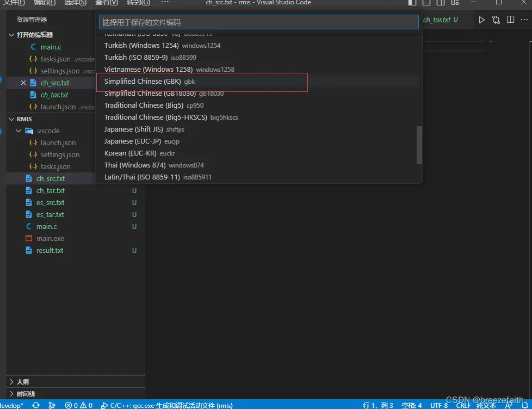Viewport: 532px width, 409px height.
Task: Click line and column indicator 行 1, 列 3
Action: pos(378,405)
